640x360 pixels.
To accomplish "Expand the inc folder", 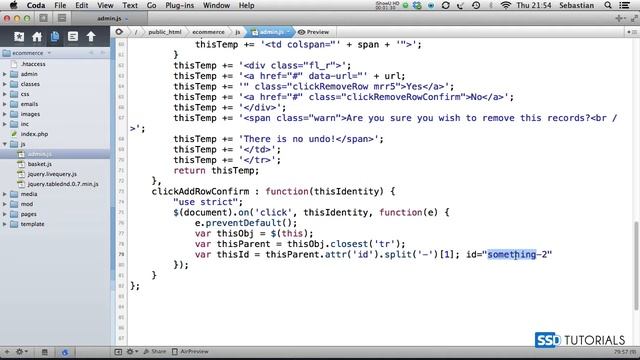I will pos(4,124).
